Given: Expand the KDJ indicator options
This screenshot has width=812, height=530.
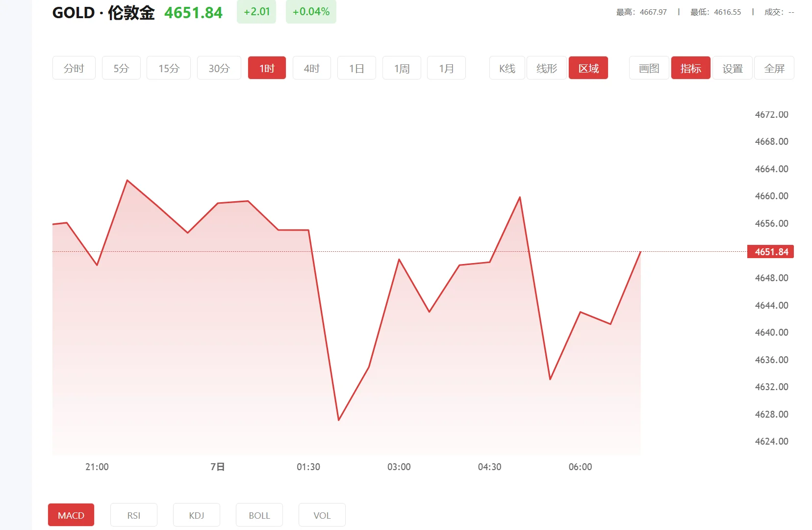Looking at the screenshot, I should click(196, 515).
